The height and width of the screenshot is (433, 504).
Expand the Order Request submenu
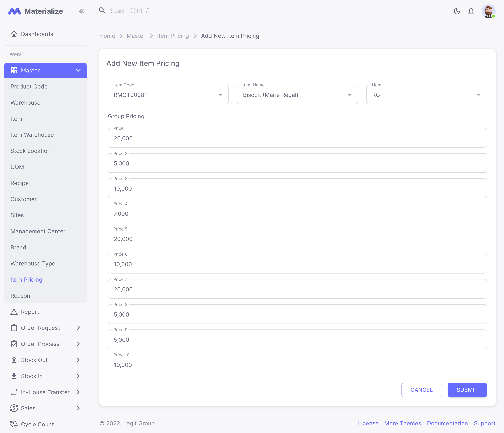tap(78, 328)
